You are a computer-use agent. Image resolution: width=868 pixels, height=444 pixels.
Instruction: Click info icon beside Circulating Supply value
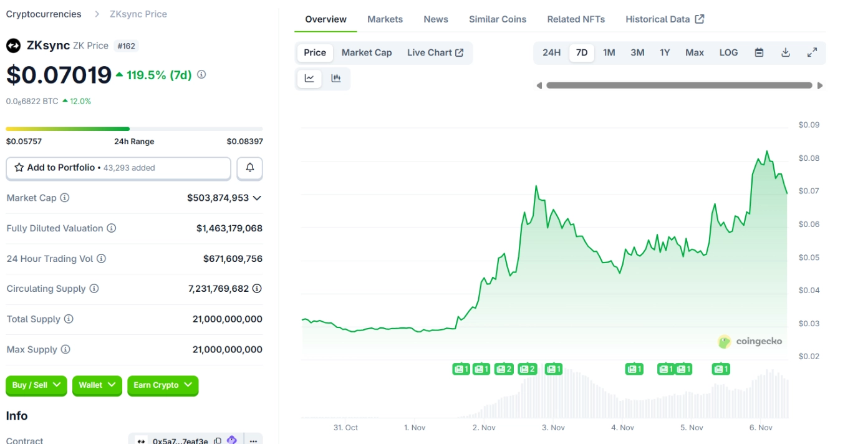click(256, 289)
